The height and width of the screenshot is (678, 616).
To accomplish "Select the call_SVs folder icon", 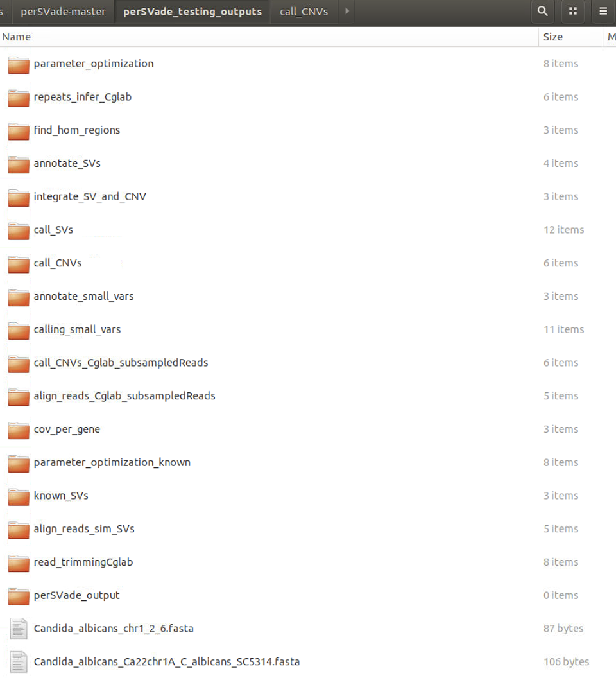I will click(19, 230).
